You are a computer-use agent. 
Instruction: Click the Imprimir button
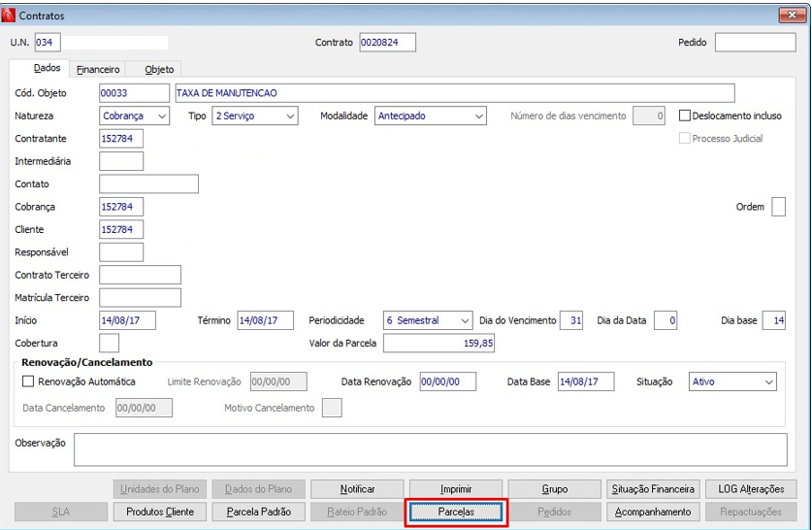[x=456, y=489]
